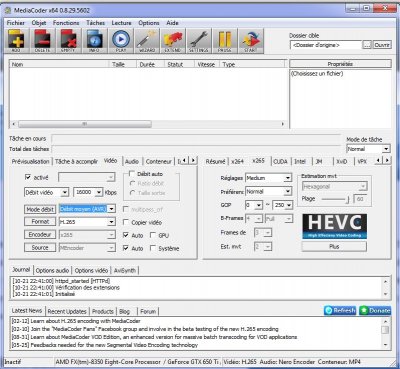The width and height of the screenshot is (400, 369).
Task: Click the Start encoding icon
Action: pyautogui.click(x=251, y=40)
